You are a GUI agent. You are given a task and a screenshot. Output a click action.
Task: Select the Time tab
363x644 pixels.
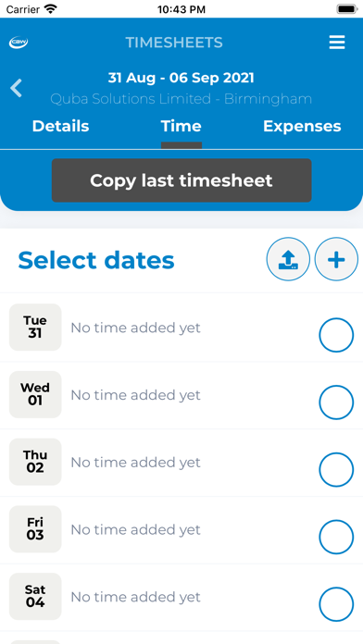click(181, 126)
